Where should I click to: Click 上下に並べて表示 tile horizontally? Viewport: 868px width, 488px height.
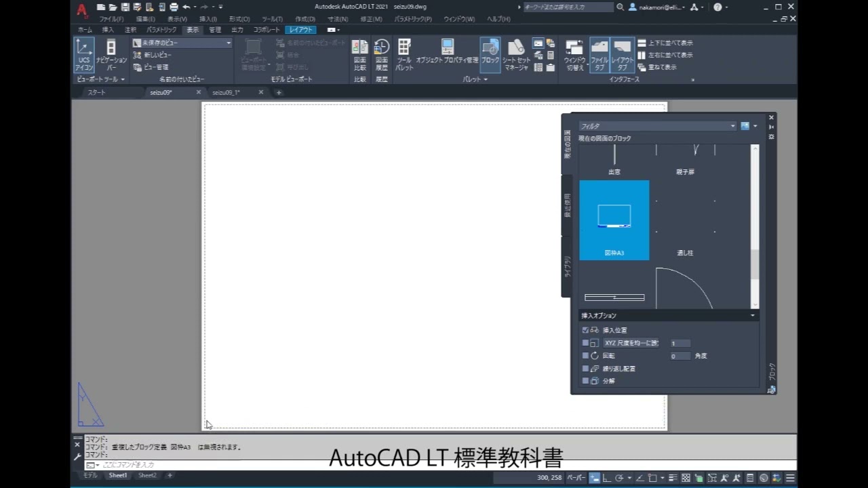click(x=665, y=43)
